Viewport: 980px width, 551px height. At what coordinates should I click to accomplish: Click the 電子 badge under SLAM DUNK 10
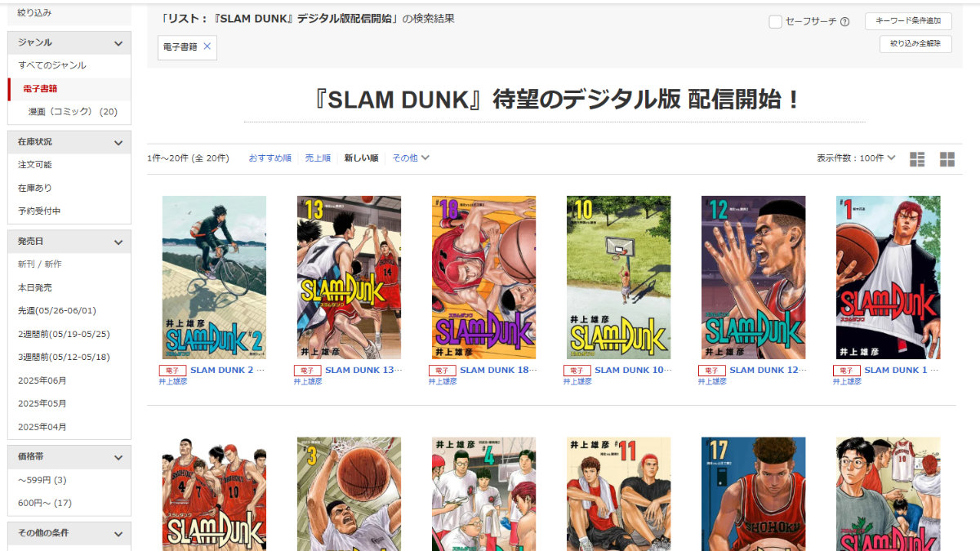(577, 371)
